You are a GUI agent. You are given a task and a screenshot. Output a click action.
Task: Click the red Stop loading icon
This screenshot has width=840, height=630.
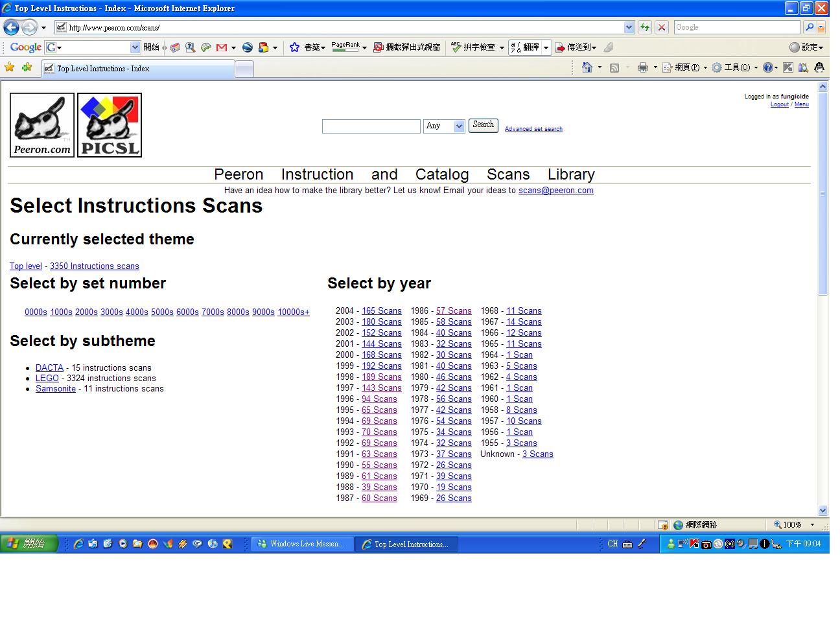(x=662, y=27)
